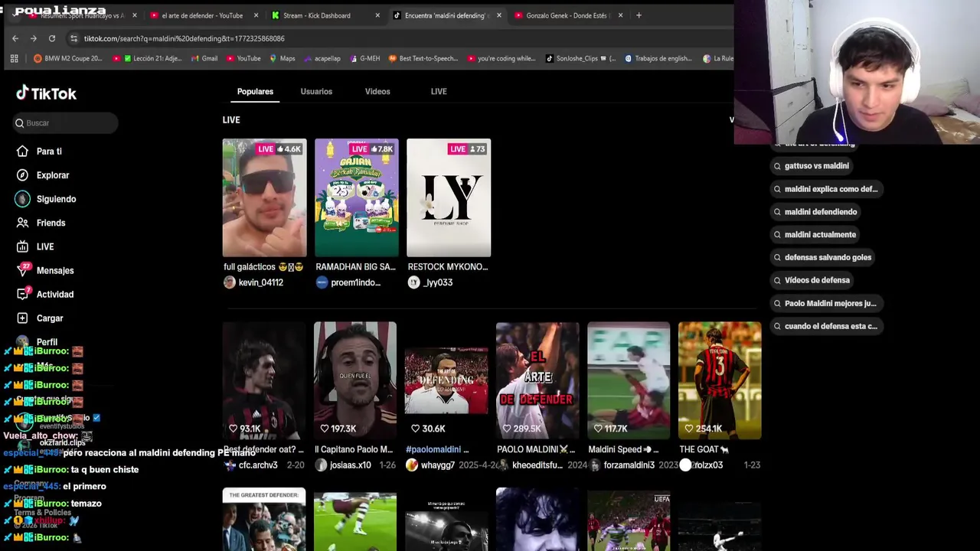
Task: Open acapellap bookmark
Action: click(322, 58)
